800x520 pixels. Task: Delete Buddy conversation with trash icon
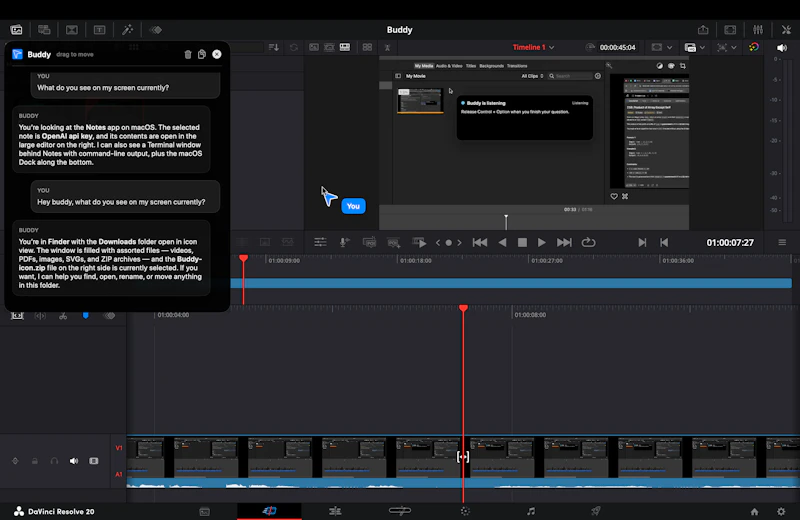188,54
